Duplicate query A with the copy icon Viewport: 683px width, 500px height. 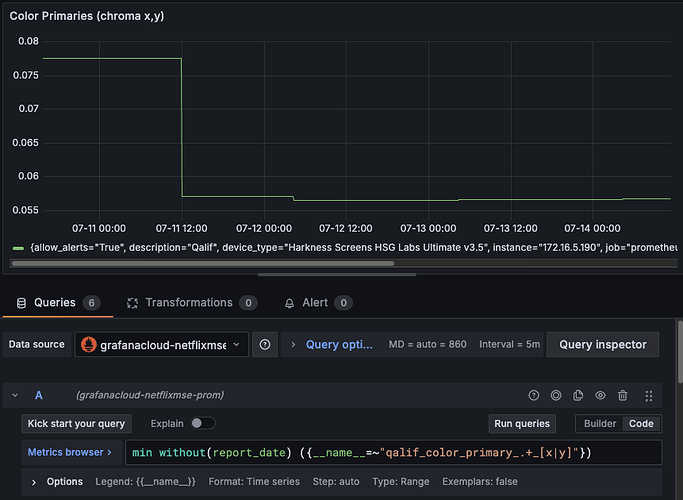click(x=578, y=395)
